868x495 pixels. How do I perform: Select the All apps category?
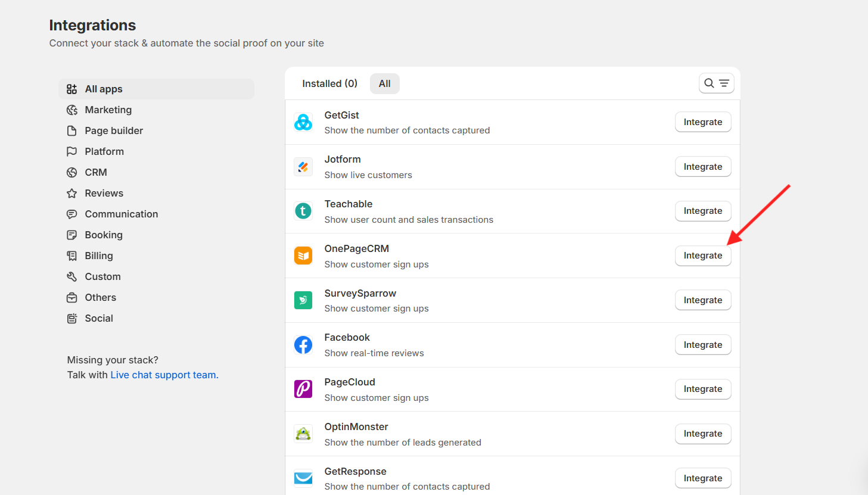157,89
